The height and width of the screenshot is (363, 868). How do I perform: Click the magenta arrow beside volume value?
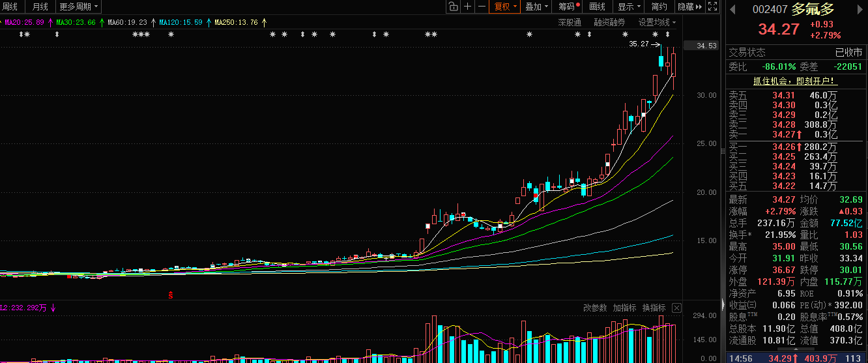tap(53, 308)
